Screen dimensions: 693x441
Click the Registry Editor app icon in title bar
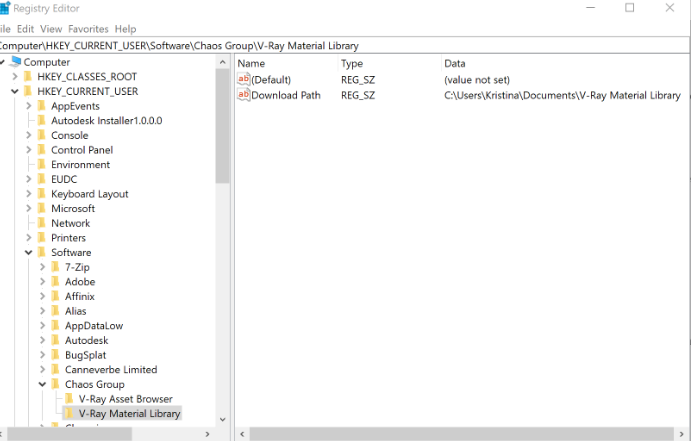5,8
